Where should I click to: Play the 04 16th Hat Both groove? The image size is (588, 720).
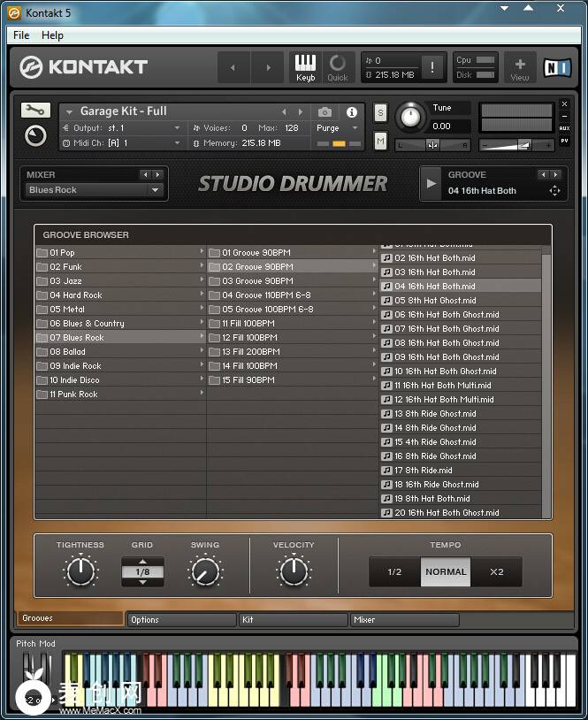click(x=431, y=183)
